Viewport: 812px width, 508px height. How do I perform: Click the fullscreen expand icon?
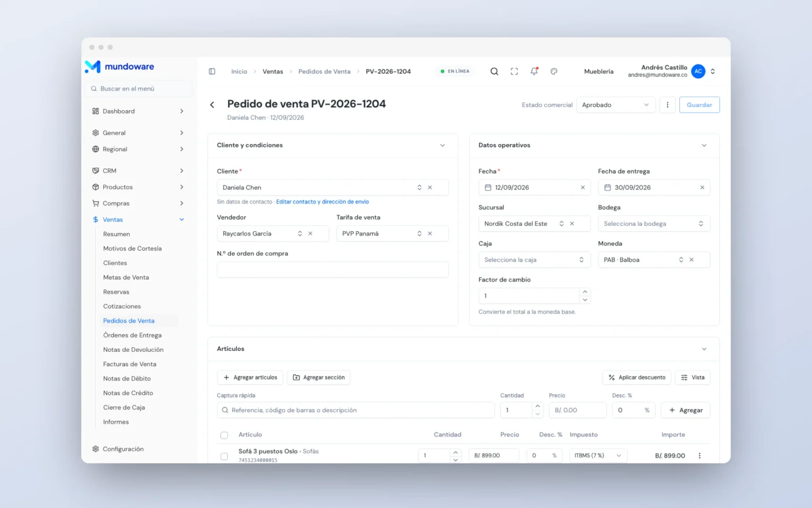point(514,71)
